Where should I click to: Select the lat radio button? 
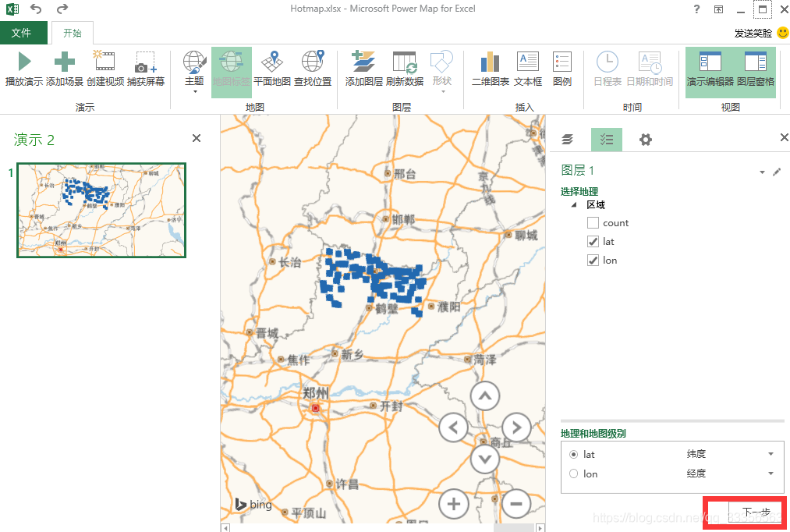pos(573,455)
